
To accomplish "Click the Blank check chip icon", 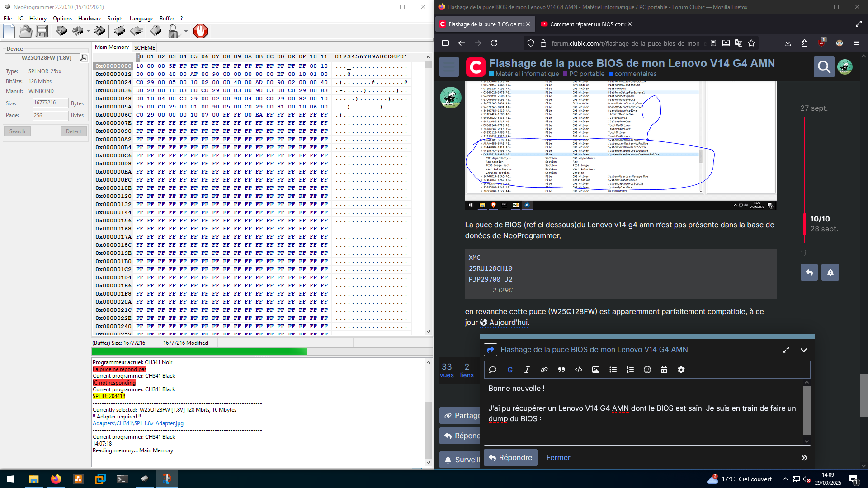I will 136,31.
